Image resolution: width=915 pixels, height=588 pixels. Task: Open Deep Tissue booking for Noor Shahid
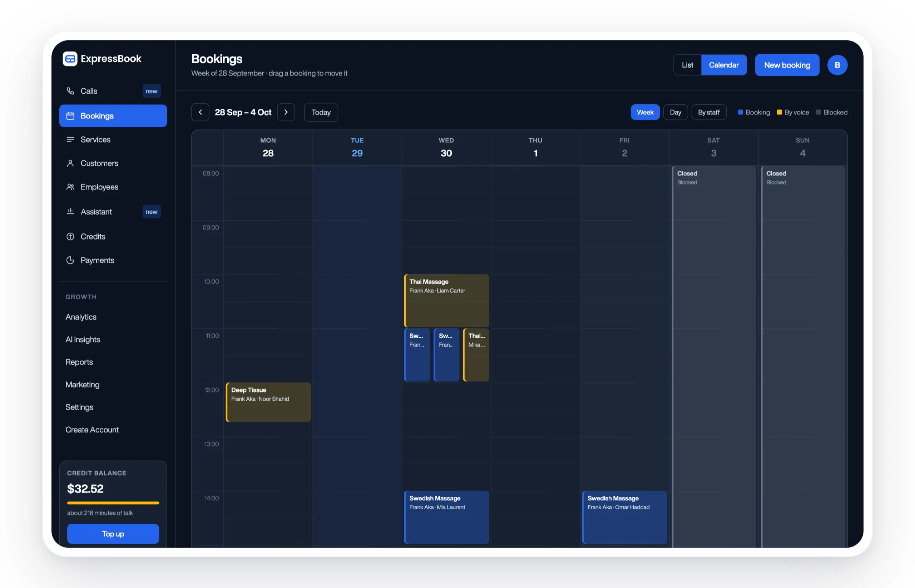[x=268, y=402]
